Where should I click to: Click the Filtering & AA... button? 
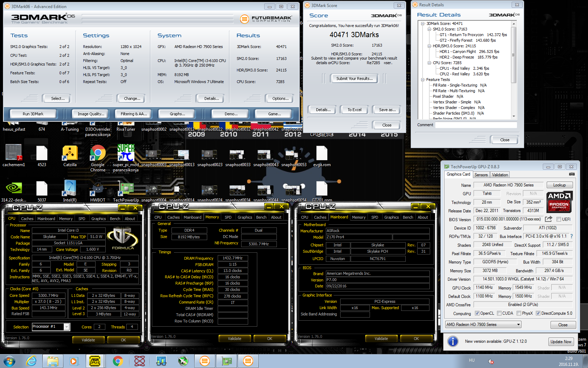pyautogui.click(x=134, y=114)
